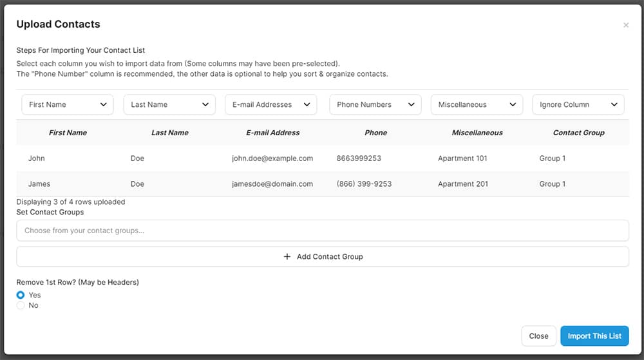Click the James first name cell
This screenshot has height=360, width=644.
39,184
